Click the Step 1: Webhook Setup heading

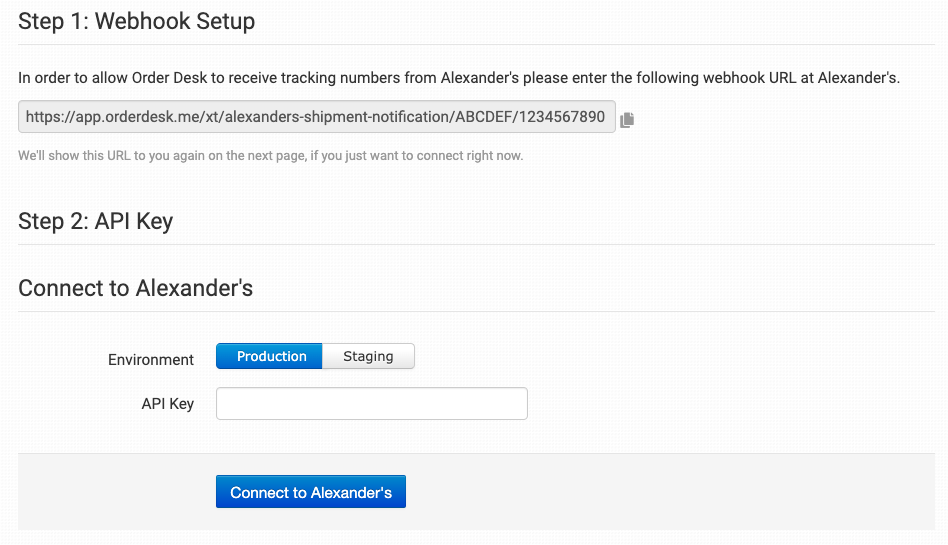136,21
